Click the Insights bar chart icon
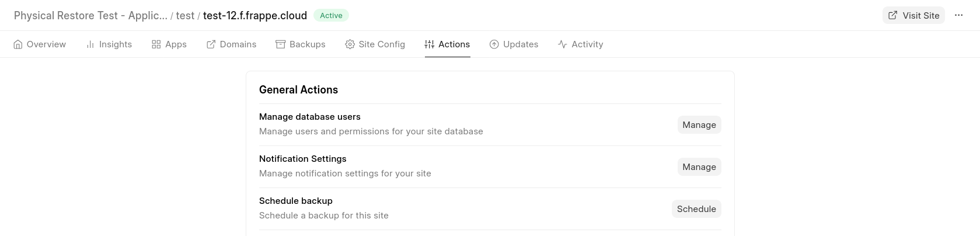 90,44
